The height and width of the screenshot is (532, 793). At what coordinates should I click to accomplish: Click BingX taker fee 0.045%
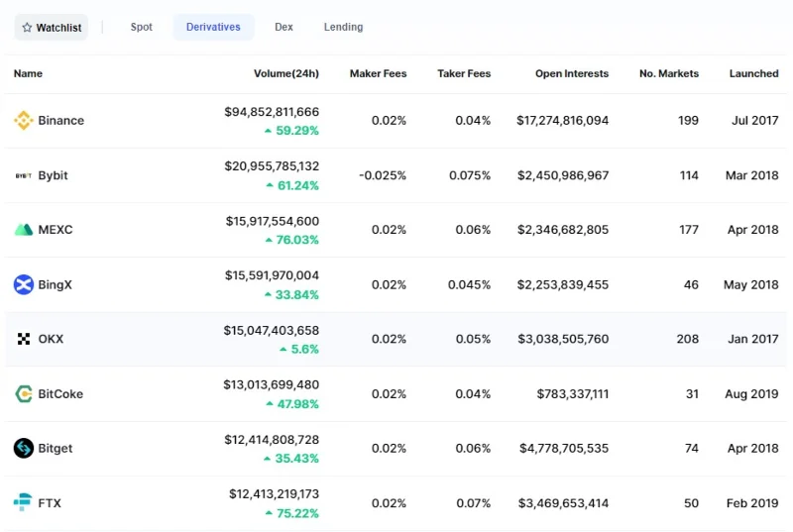469,284
